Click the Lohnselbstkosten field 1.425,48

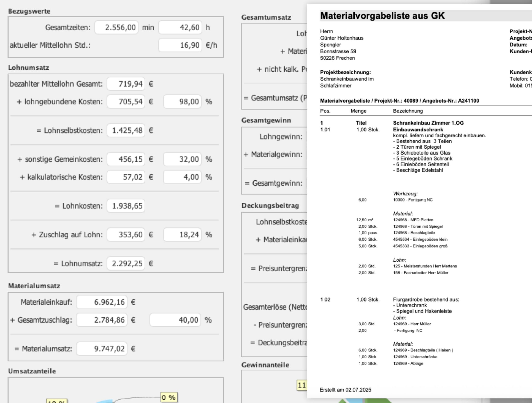click(x=126, y=130)
